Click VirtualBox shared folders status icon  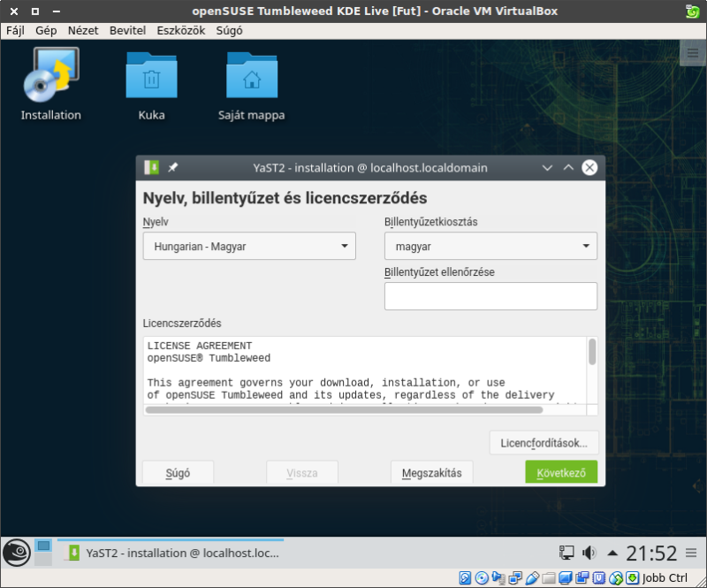(549, 578)
